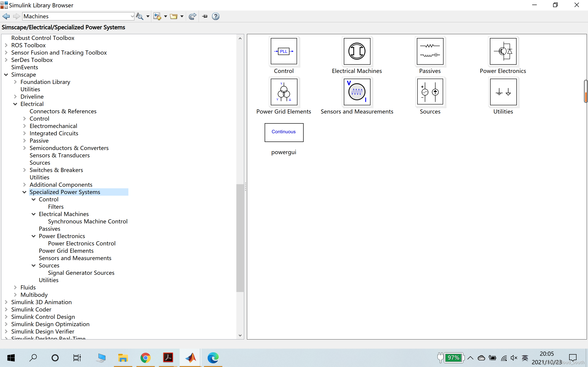The width and height of the screenshot is (588, 367).
Task: Click the refresh library browser icon
Action: pos(192,16)
